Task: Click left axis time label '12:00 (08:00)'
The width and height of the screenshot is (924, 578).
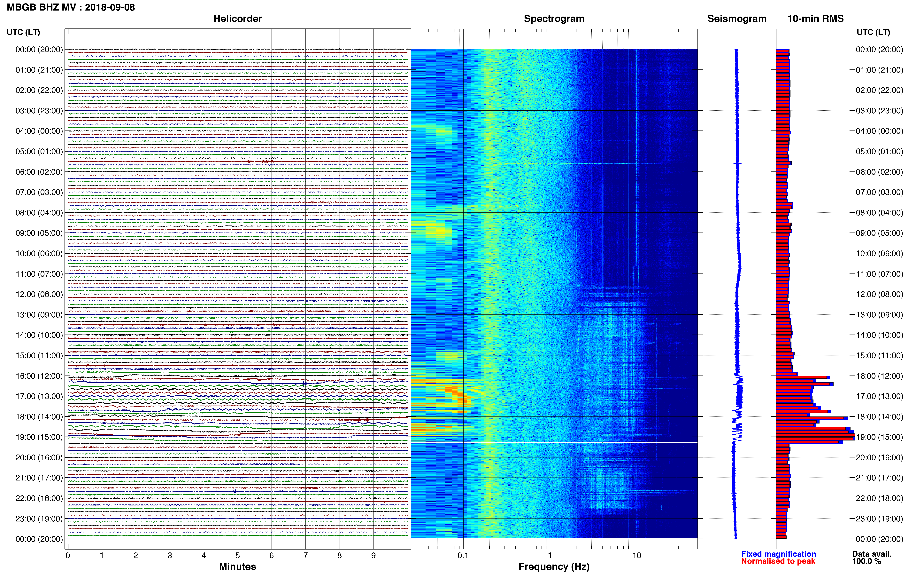Action: pos(39,294)
